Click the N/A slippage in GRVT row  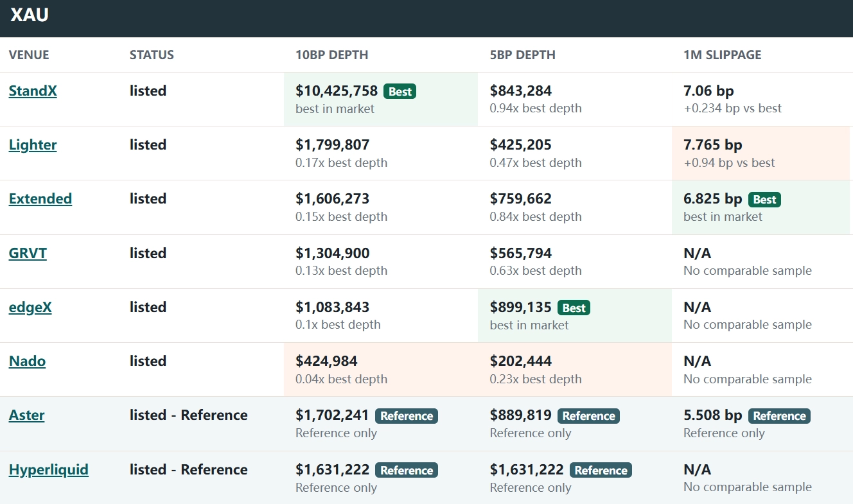(698, 254)
